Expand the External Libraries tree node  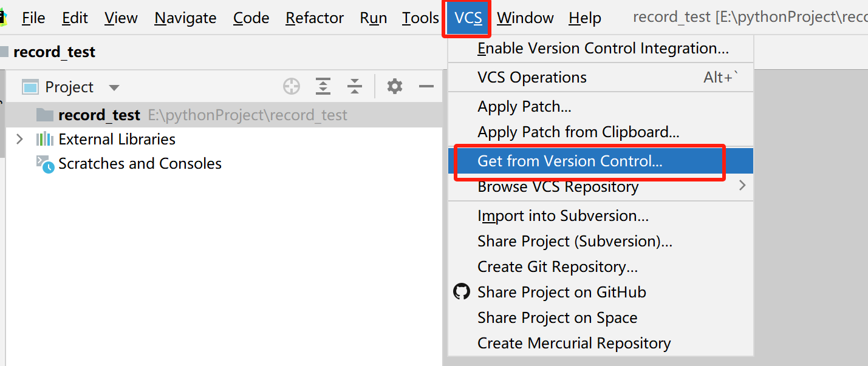19,139
